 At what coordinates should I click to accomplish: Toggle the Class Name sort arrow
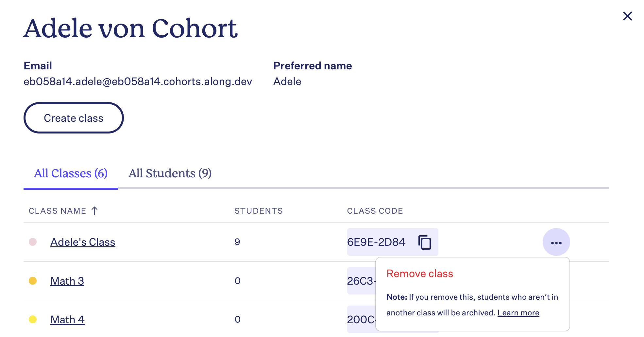click(94, 211)
